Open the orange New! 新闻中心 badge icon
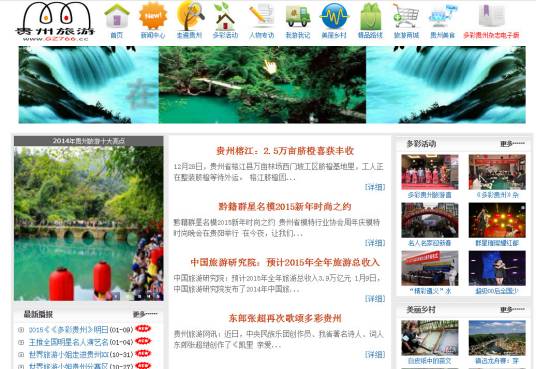The width and height of the screenshot is (536, 369). (x=153, y=16)
